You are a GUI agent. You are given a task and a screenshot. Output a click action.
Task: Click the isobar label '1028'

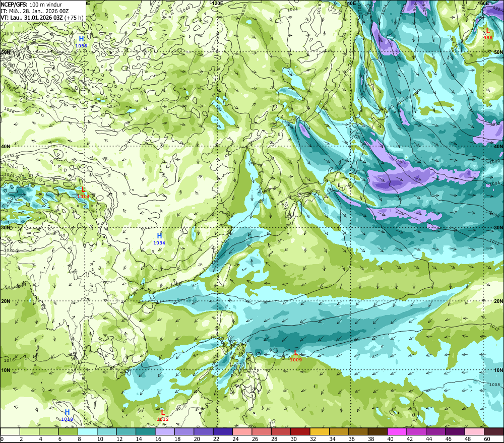pyautogui.click(x=244, y=9)
